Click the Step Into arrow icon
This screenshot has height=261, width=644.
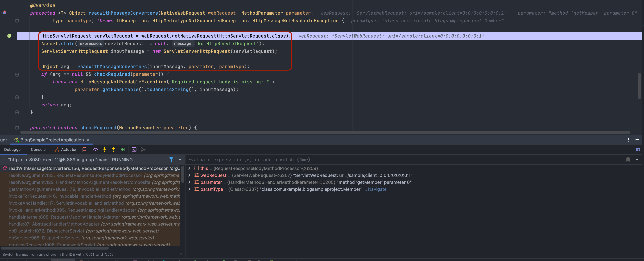(x=105, y=149)
